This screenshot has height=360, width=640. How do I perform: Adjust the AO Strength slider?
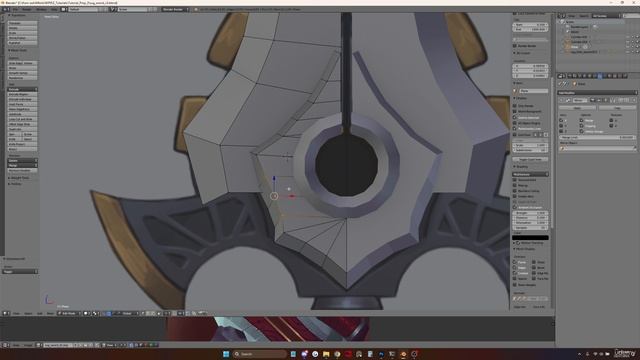[530, 213]
